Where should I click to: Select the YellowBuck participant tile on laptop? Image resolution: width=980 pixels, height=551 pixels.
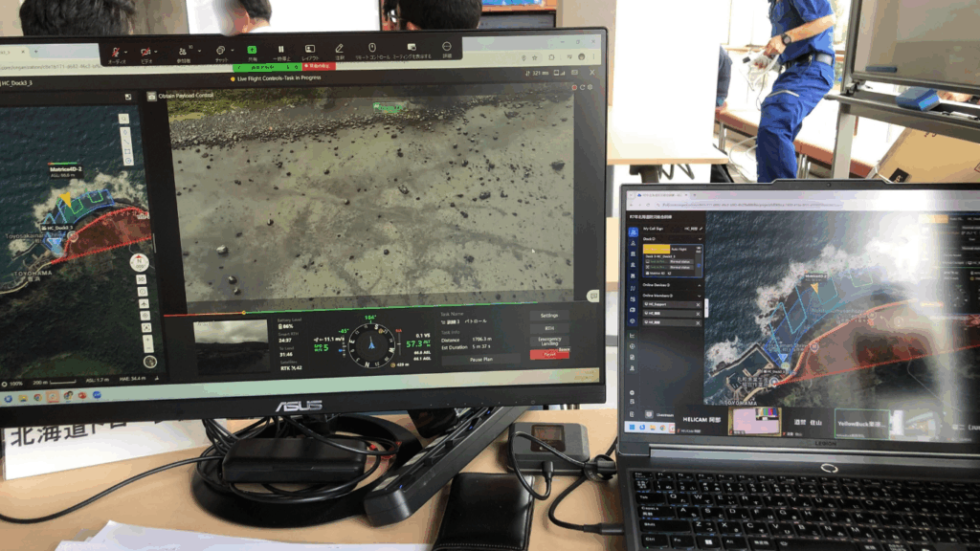862,424
